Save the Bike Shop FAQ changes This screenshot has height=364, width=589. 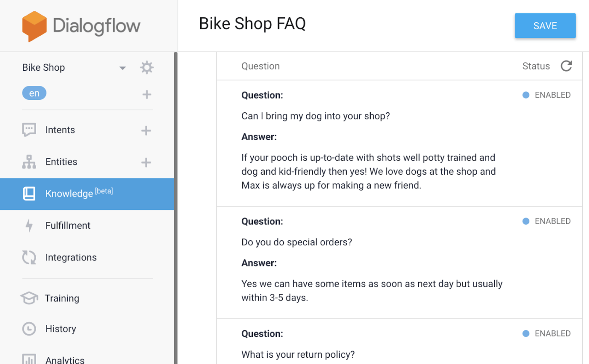(545, 25)
